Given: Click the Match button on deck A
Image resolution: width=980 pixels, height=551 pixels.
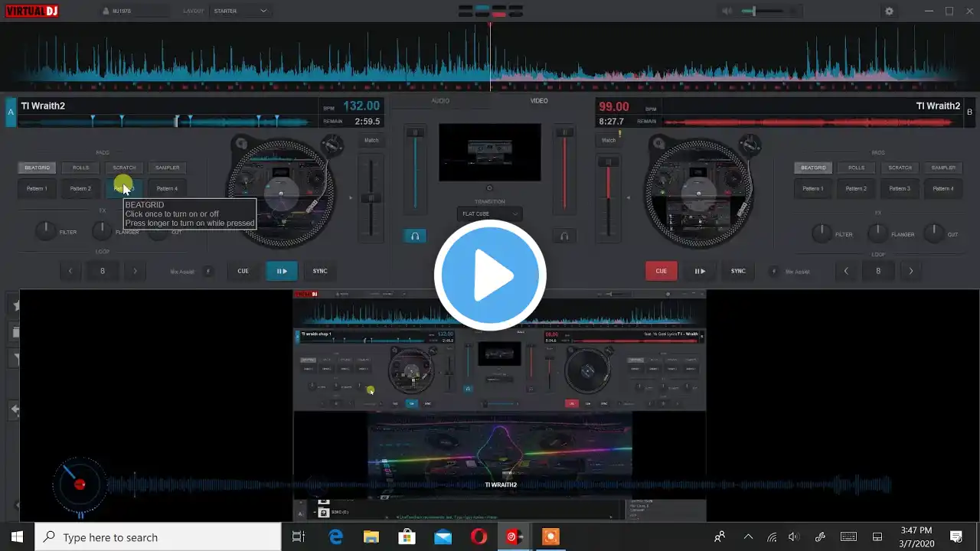Looking at the screenshot, I should (x=371, y=140).
